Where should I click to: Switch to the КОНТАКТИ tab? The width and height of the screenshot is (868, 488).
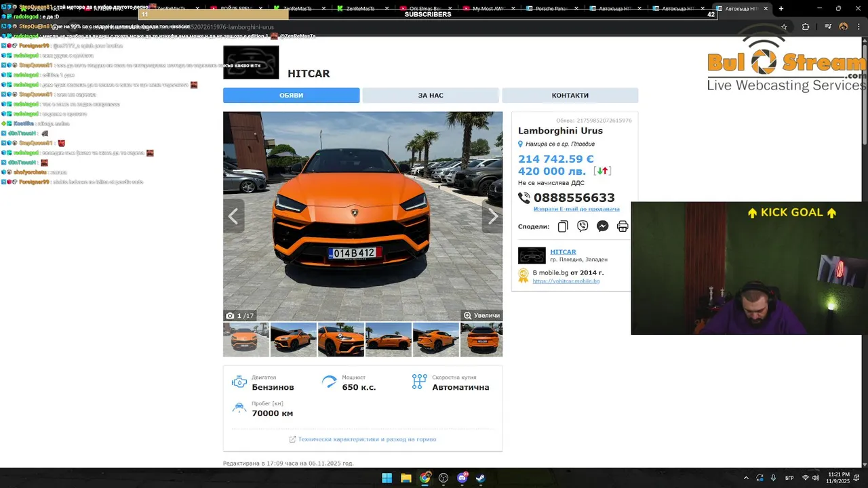click(x=570, y=96)
